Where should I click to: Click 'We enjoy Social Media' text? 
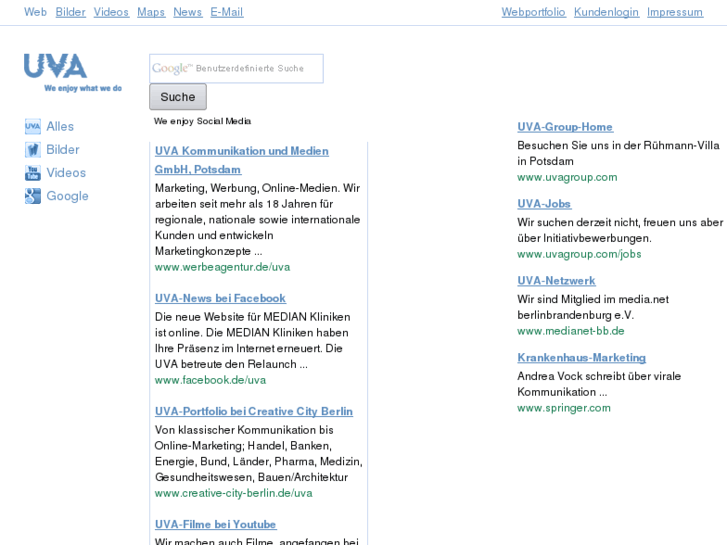pyautogui.click(x=203, y=121)
